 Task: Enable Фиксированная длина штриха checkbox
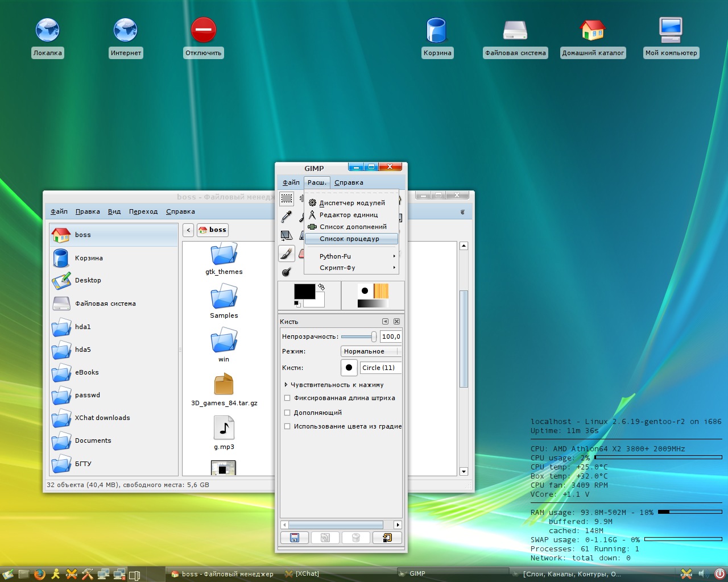coord(287,398)
